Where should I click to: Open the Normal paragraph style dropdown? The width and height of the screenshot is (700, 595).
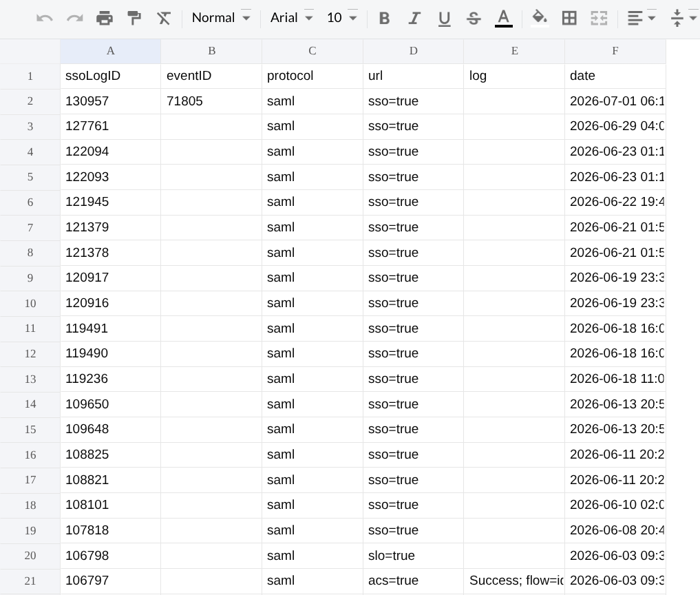pos(221,18)
